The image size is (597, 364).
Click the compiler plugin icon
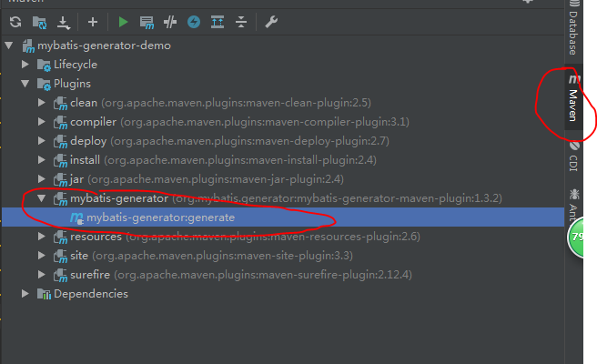[x=60, y=122]
